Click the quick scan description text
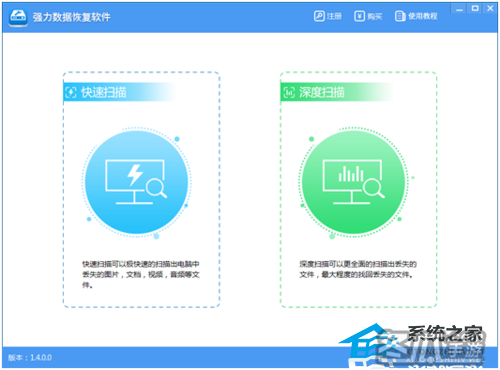This screenshot has width=500, height=370. (141, 274)
